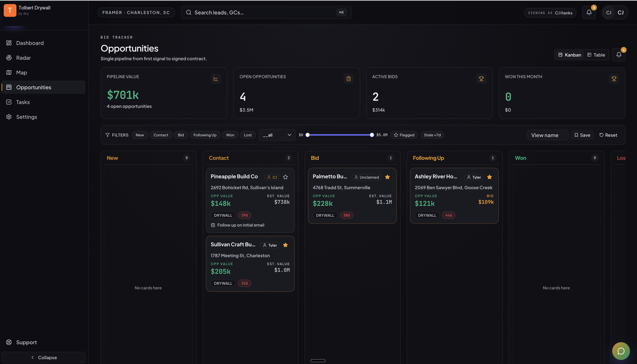The image size is (637, 364).
Task: Go to Tasks in the sidebar
Action: tap(23, 102)
